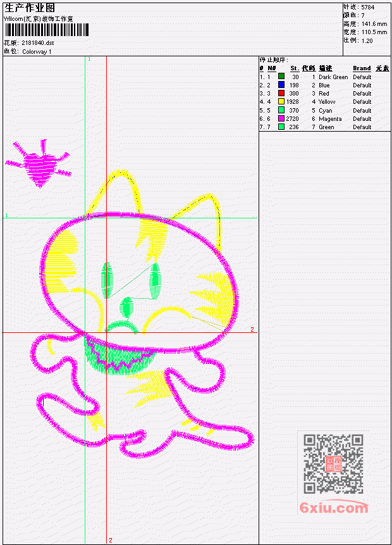
Task: Select 'Default' brand in the Yellow row
Action: coord(362,102)
